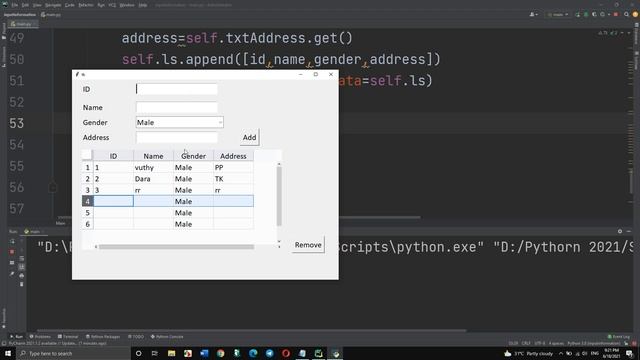Open File Explorer from the taskbar
Image resolution: width=640 pixels, height=360 pixels.
[171, 353]
